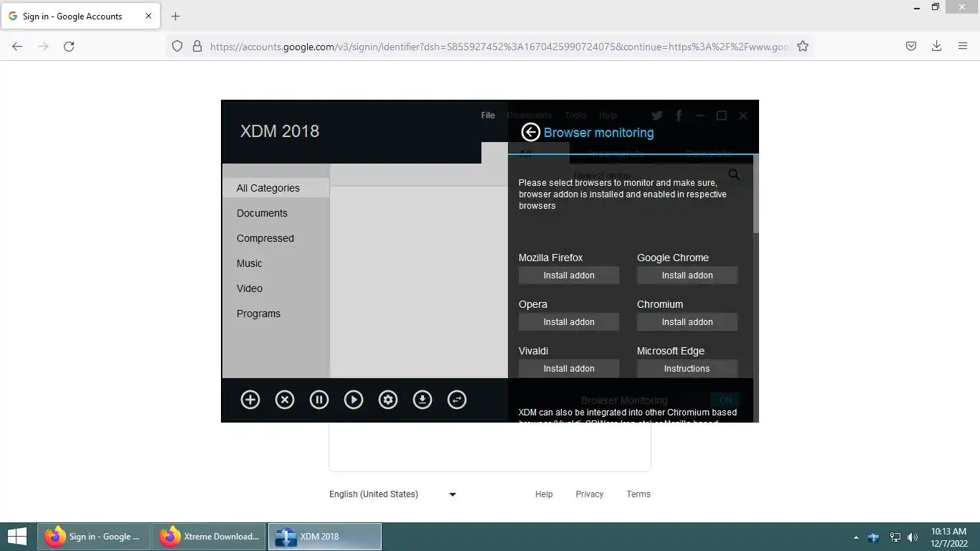Click the site security padlock icon
The height and width of the screenshot is (551, 980).
(197, 46)
